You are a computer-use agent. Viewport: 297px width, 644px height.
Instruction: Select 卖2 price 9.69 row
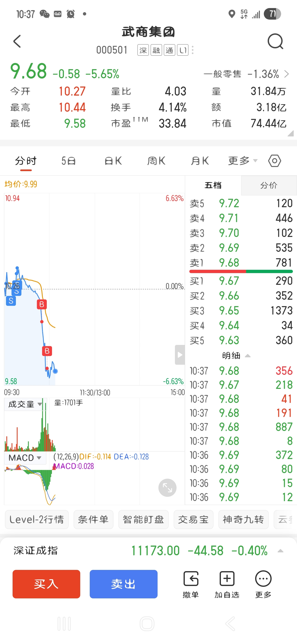[x=241, y=248]
